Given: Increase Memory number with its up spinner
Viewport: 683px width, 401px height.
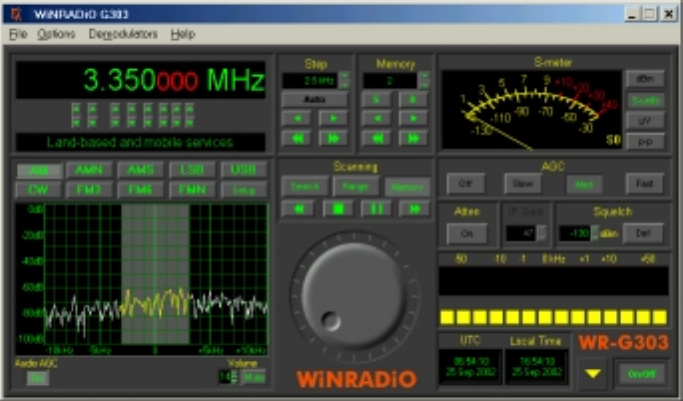Looking at the screenshot, I should click(x=424, y=75).
